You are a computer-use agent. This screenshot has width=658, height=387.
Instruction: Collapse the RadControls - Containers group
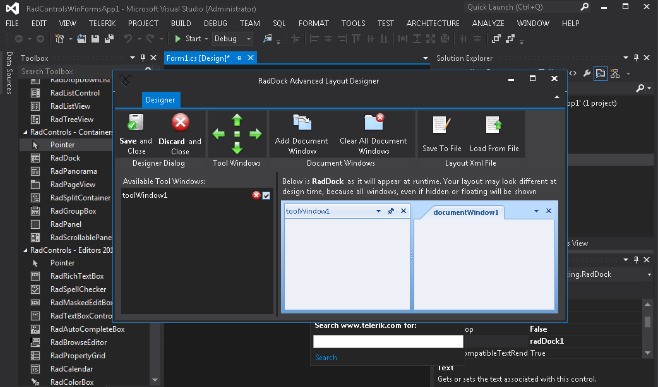point(25,132)
